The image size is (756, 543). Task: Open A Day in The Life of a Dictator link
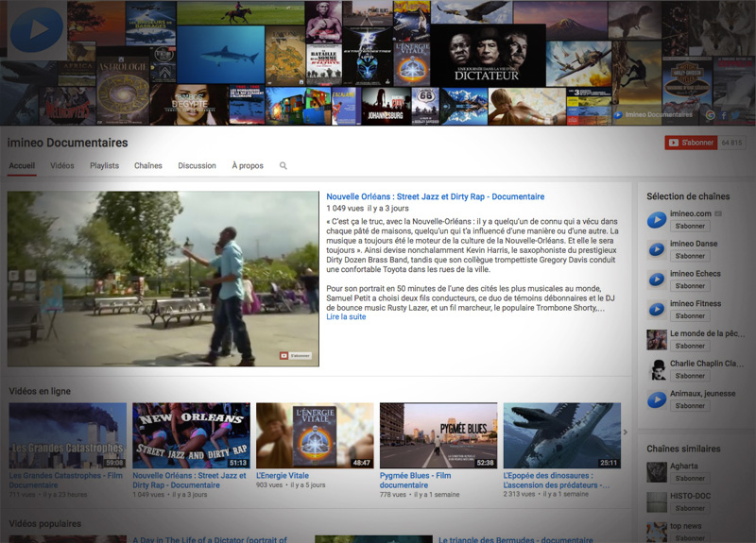pos(210,539)
